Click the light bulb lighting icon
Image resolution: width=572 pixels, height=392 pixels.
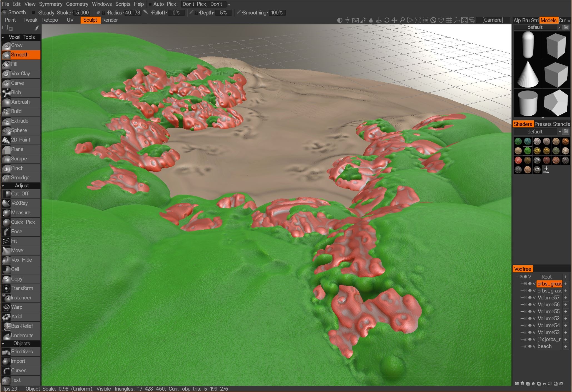click(x=347, y=20)
